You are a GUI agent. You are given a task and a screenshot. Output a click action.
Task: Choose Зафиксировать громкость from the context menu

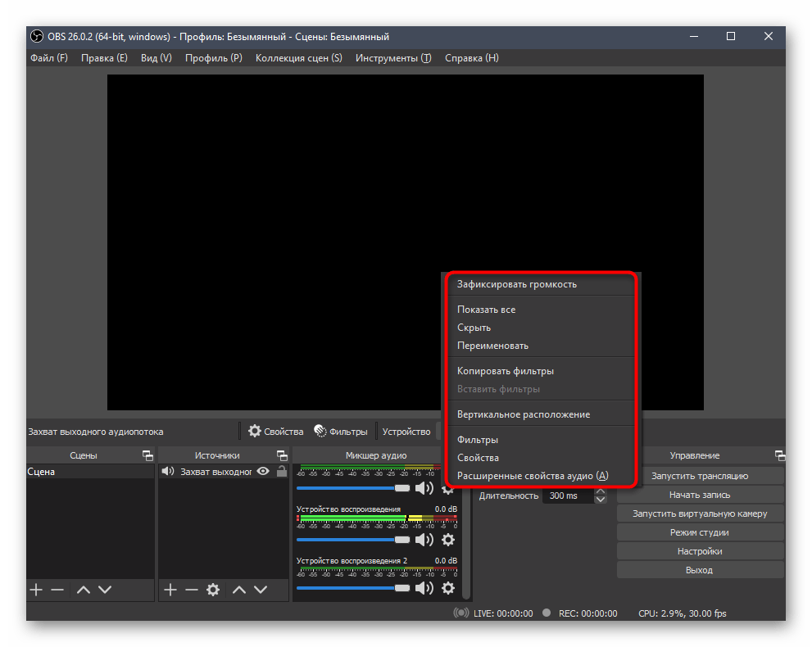(516, 284)
